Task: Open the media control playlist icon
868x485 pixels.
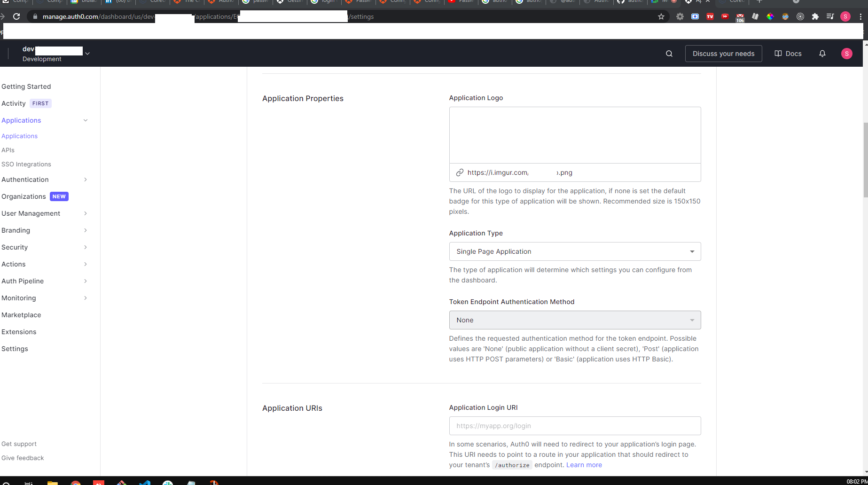Action: coord(830,16)
